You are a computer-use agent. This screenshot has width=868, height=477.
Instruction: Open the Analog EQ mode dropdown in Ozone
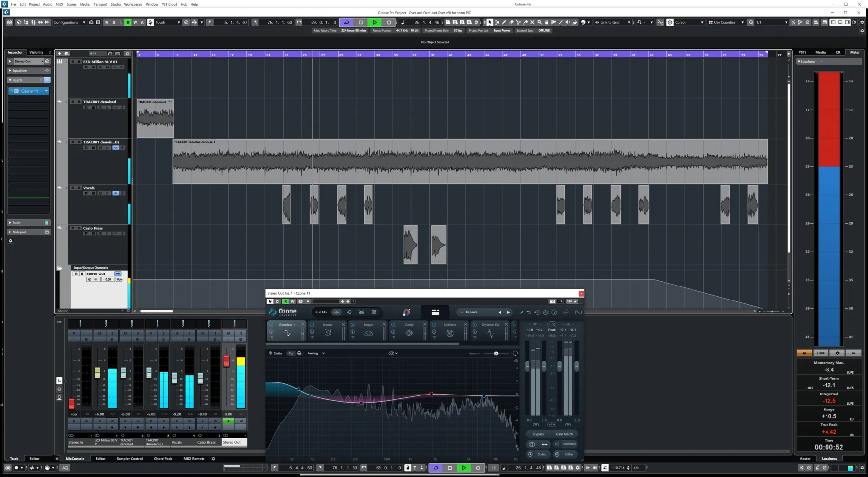point(316,353)
